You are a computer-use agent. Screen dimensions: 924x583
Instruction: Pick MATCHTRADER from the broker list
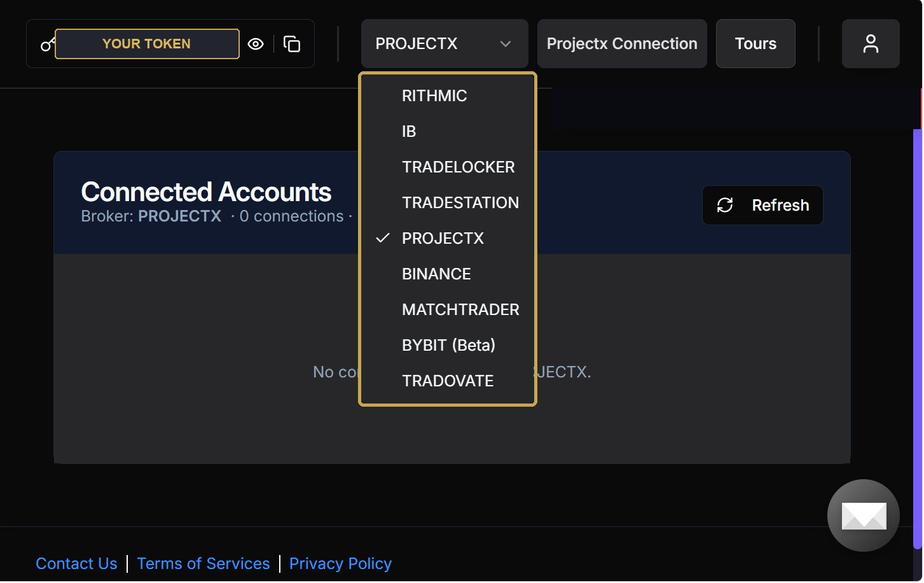point(448,309)
